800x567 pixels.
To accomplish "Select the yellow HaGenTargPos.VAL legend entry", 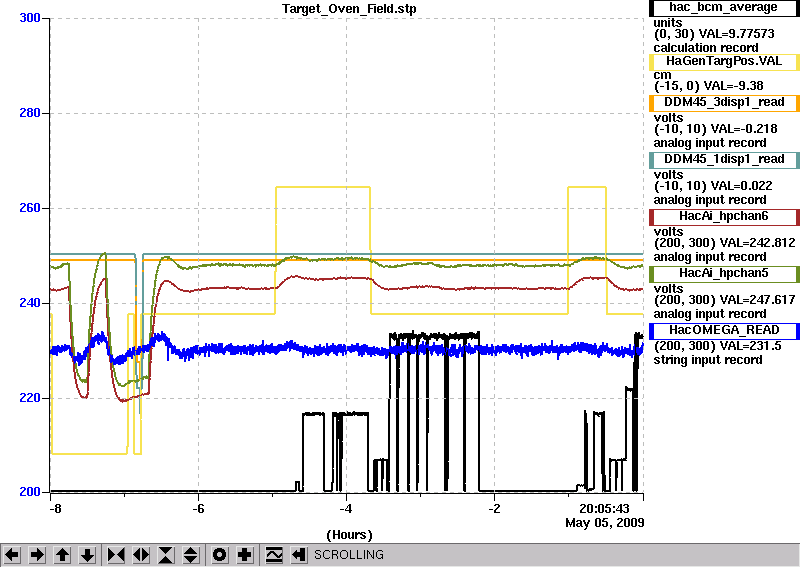I will coord(724,61).
